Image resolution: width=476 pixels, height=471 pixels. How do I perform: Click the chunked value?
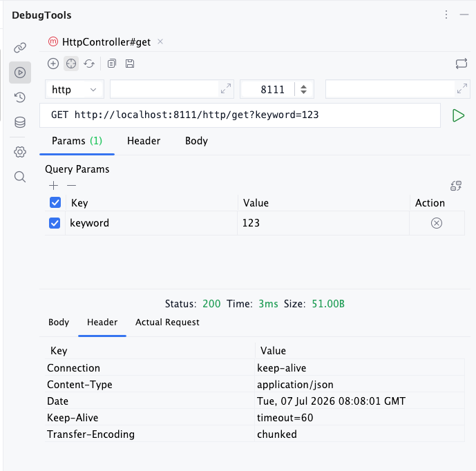pyautogui.click(x=277, y=434)
